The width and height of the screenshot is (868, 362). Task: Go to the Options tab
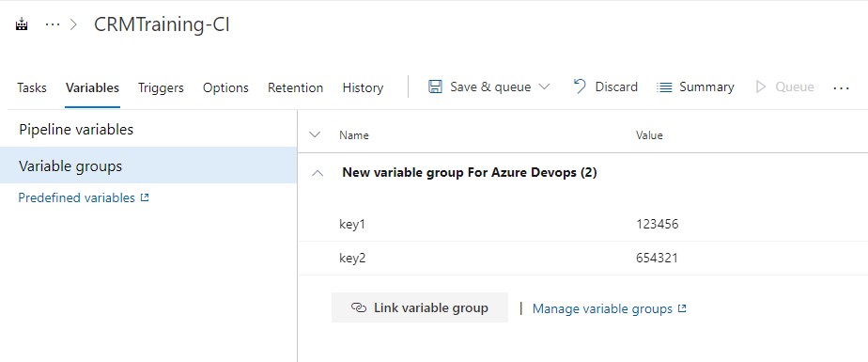coord(225,87)
